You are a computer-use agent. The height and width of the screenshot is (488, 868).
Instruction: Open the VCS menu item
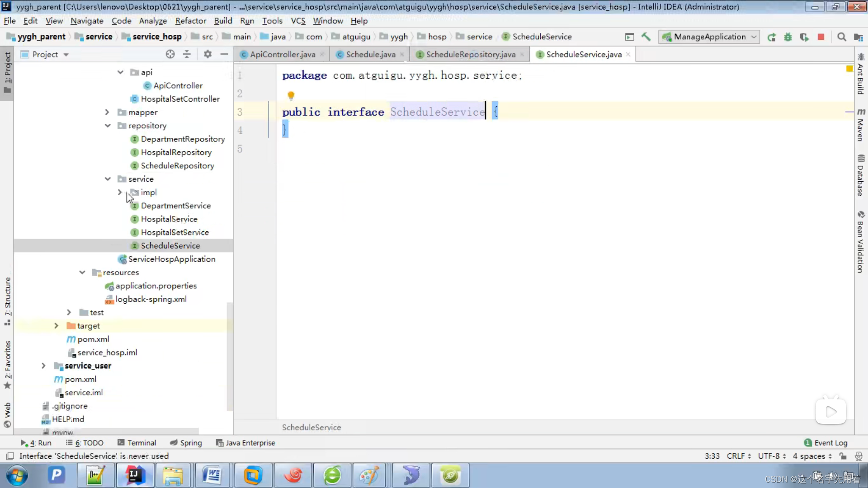(x=297, y=21)
